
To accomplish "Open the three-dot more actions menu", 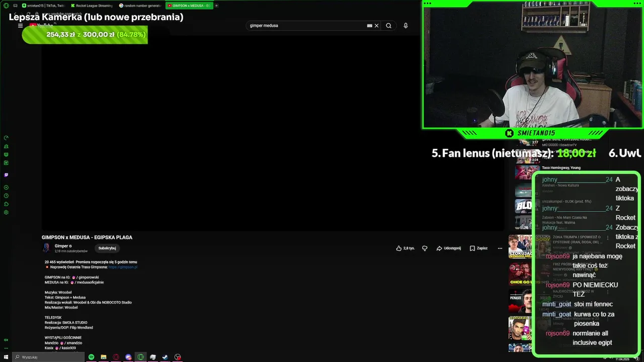I will pos(500,248).
